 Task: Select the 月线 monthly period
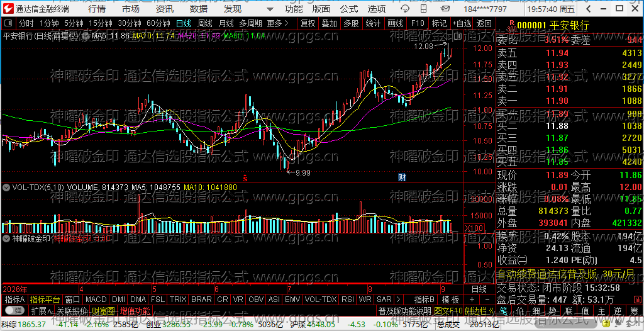point(226,23)
